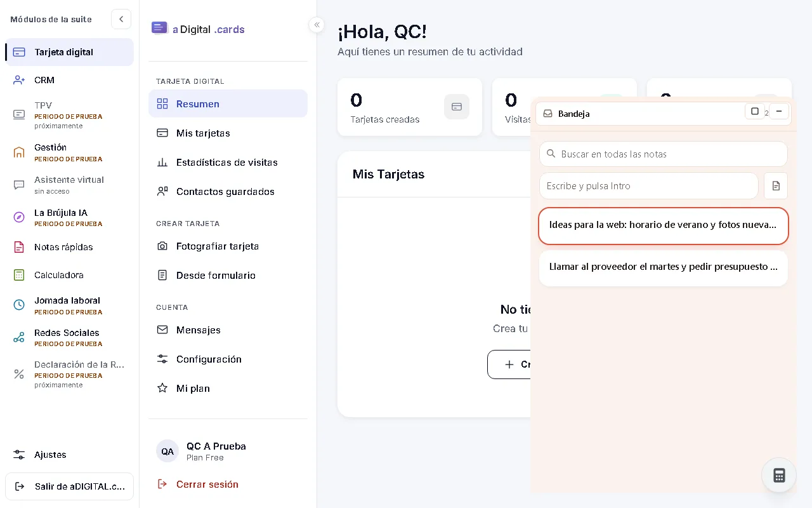This screenshot has height=508, width=812.
Task: Click the Escribe y pulsa Intro note field
Action: (x=649, y=186)
